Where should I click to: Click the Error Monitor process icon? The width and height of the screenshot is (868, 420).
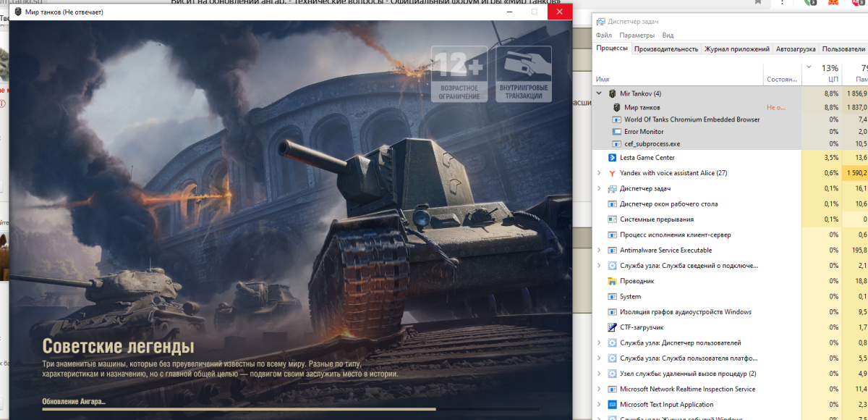click(x=616, y=132)
